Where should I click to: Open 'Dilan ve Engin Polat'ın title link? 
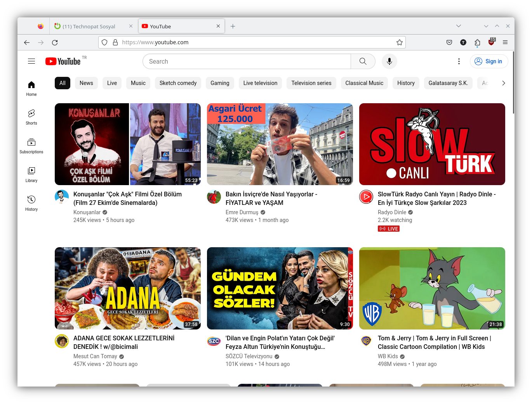(280, 342)
